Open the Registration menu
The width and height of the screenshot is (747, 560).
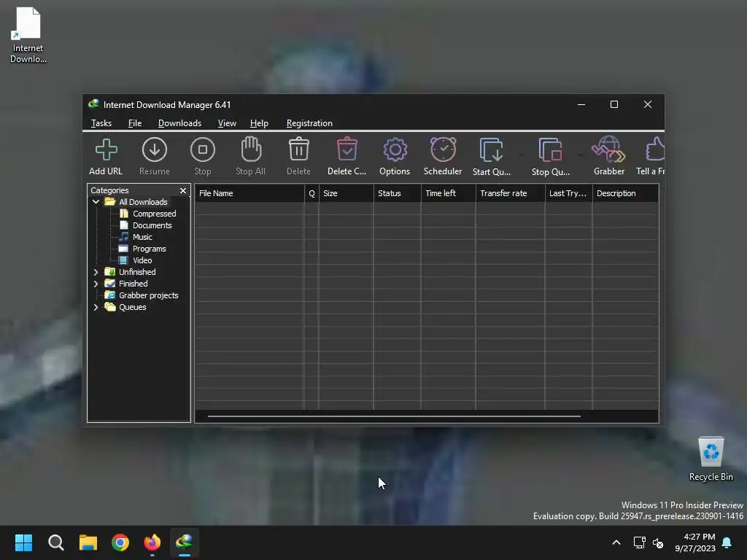tap(309, 122)
